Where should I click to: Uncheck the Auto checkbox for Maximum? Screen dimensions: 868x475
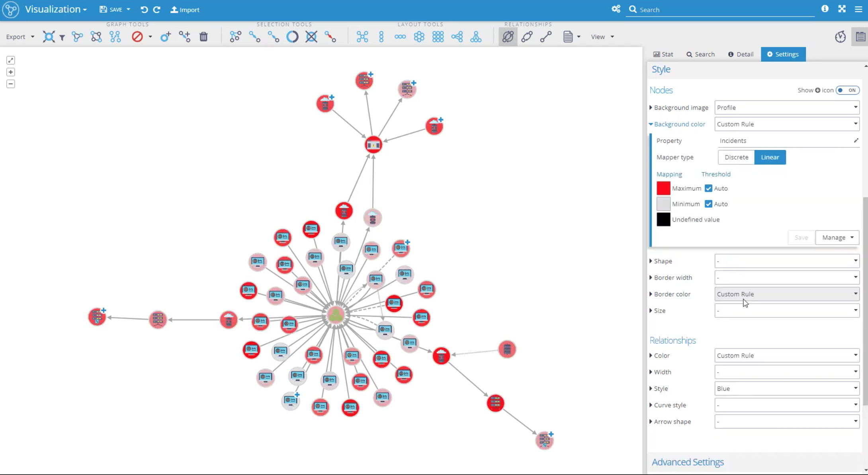tap(708, 188)
